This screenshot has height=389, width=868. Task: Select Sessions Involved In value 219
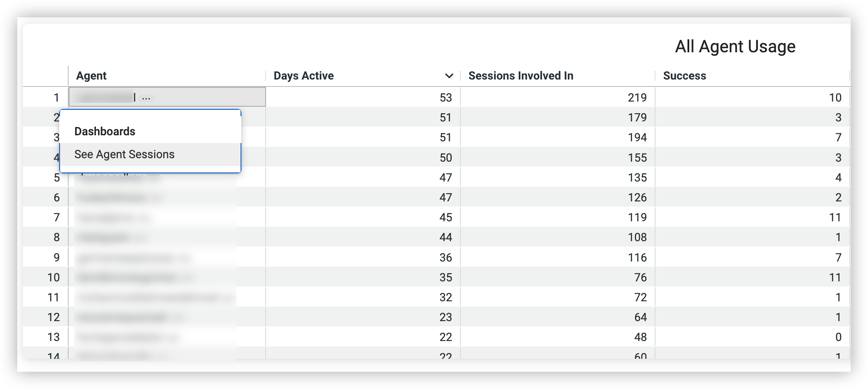point(558,97)
